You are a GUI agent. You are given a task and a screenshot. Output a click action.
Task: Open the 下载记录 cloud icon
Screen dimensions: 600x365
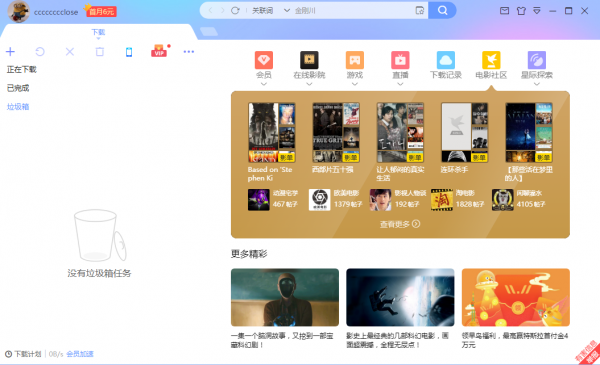[x=446, y=60]
